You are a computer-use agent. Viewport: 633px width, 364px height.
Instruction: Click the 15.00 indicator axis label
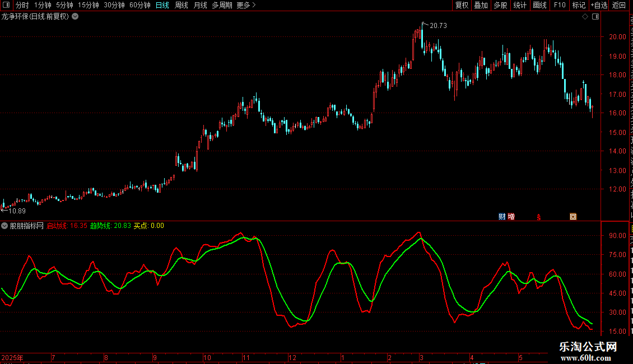[617, 332]
